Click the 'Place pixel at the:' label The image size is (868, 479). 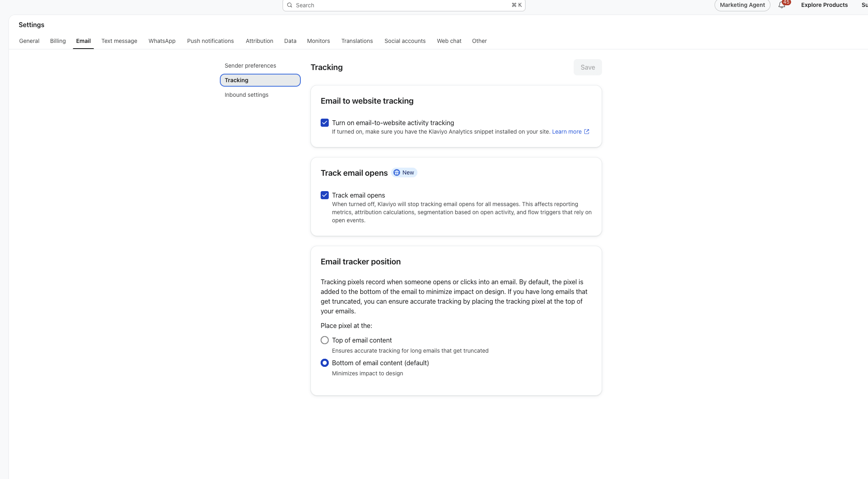346,326
